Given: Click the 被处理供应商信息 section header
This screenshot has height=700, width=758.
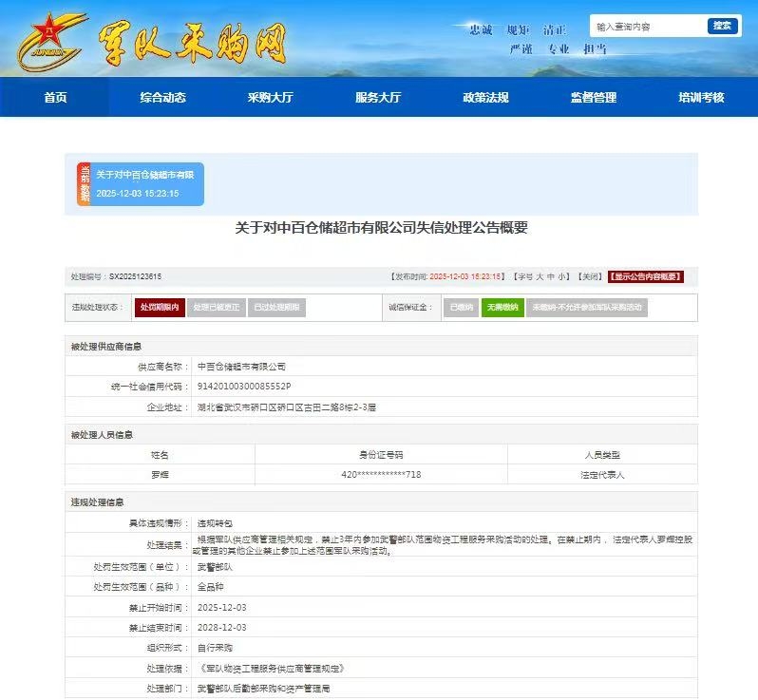Looking at the screenshot, I should (105, 347).
